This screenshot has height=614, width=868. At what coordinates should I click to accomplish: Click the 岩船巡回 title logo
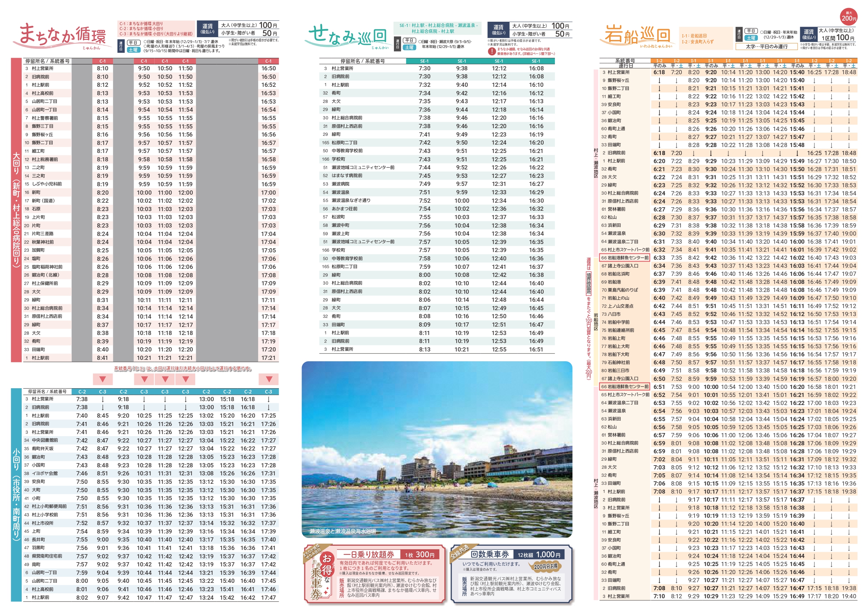(x=637, y=36)
